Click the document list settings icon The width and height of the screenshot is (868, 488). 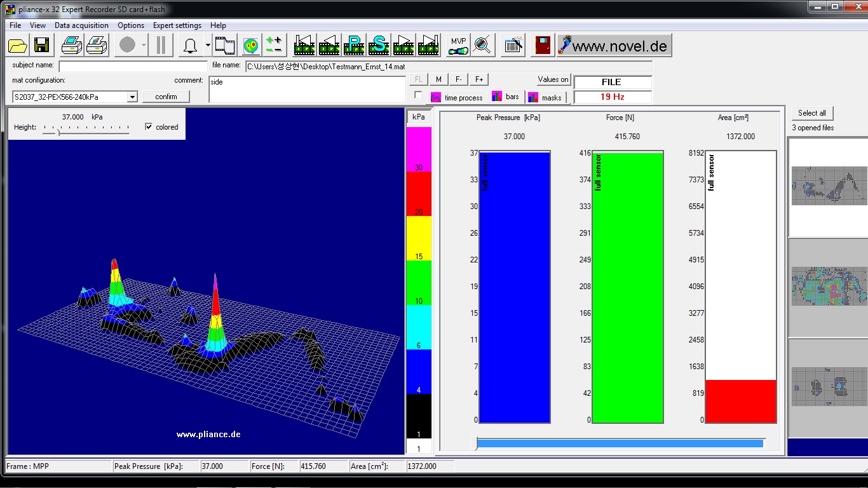513,45
